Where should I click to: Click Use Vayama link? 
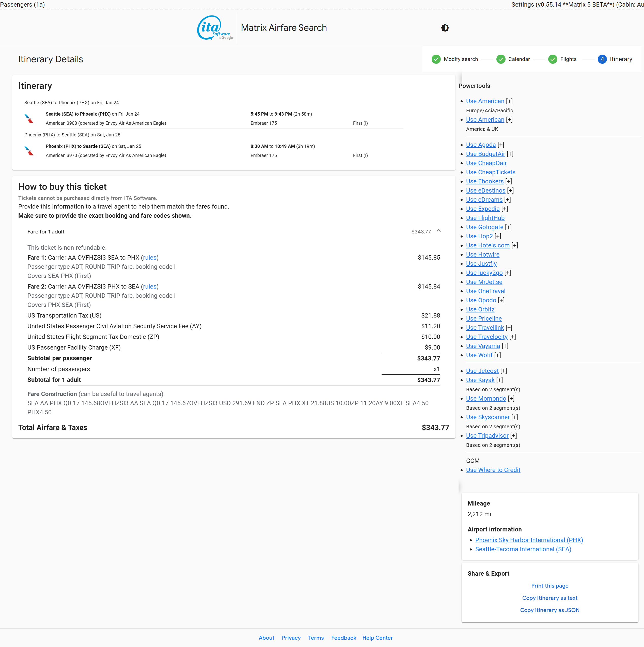click(483, 346)
